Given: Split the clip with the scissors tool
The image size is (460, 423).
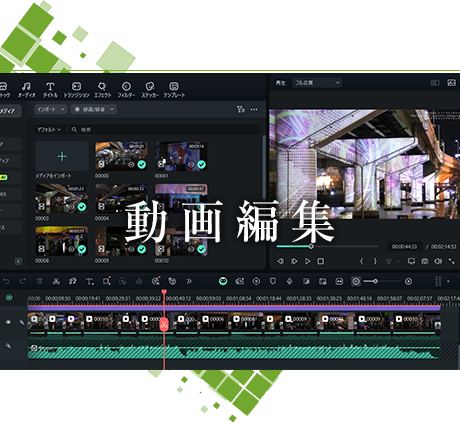Looking at the screenshot, I should click(x=56, y=281).
